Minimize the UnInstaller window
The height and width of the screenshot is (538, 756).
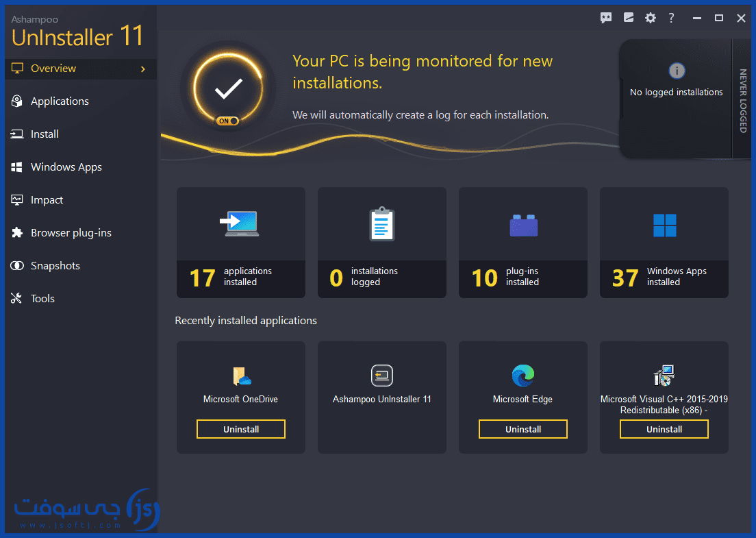pyautogui.click(x=696, y=18)
